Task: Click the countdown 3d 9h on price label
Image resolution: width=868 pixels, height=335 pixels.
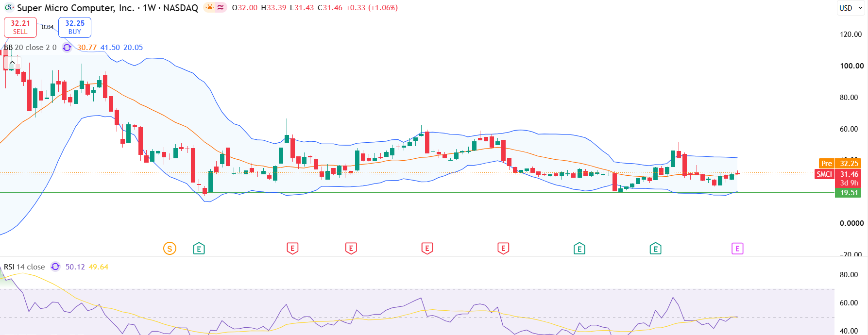Action: (x=849, y=183)
